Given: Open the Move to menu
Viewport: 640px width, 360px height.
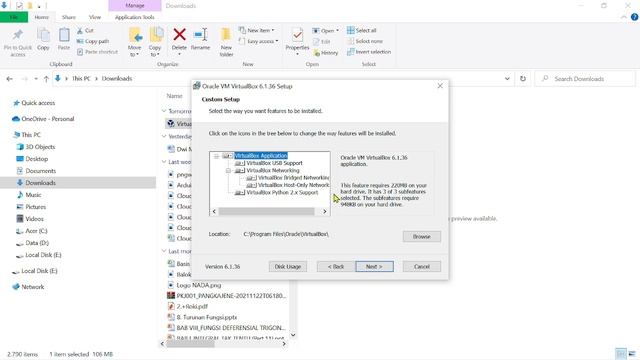Looking at the screenshot, I should (x=135, y=42).
